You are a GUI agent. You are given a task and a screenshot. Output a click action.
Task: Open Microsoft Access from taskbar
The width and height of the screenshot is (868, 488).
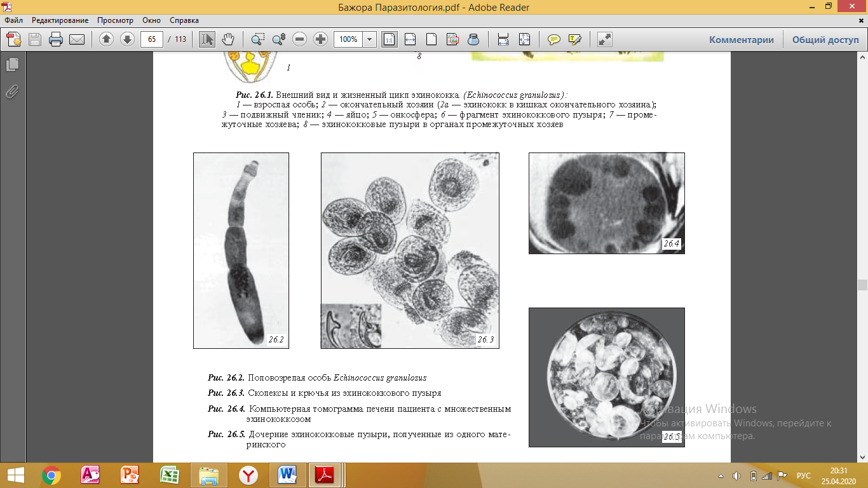click(x=90, y=475)
